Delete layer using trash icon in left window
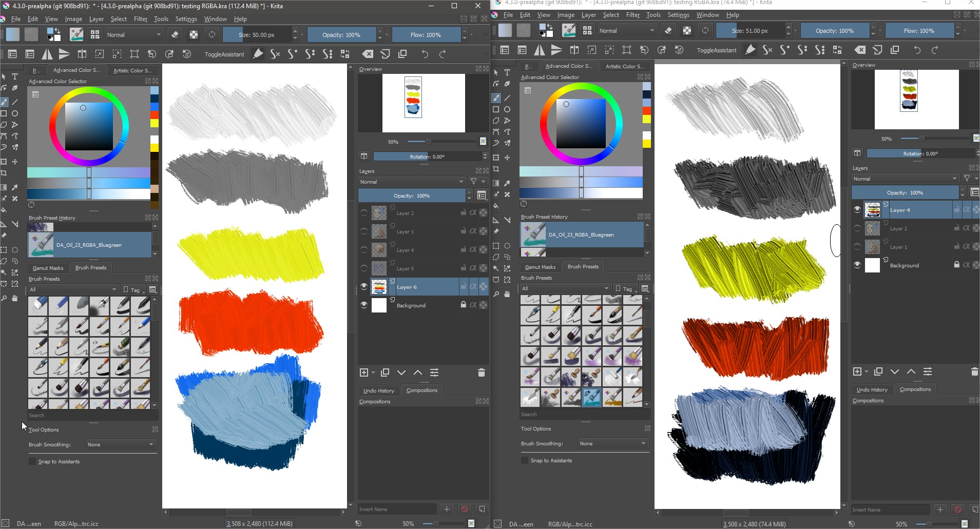The height and width of the screenshot is (529, 980). coord(481,373)
